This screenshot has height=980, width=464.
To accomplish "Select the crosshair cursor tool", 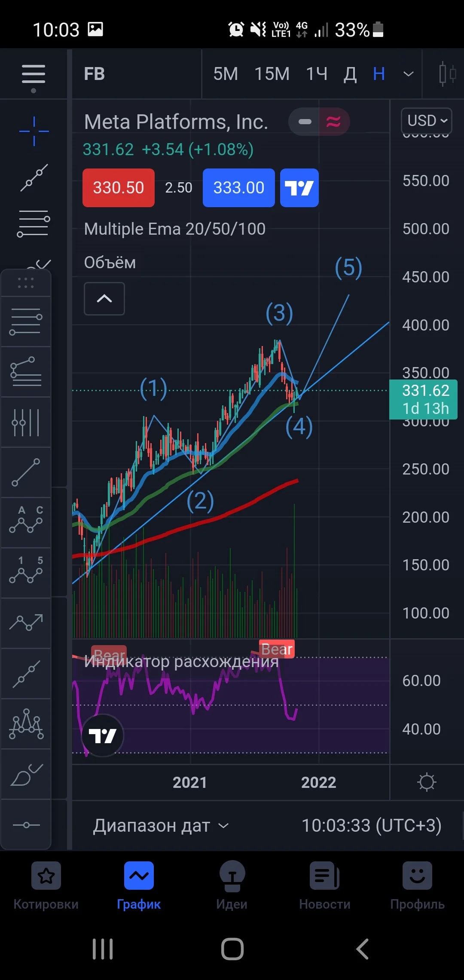I will (34, 131).
